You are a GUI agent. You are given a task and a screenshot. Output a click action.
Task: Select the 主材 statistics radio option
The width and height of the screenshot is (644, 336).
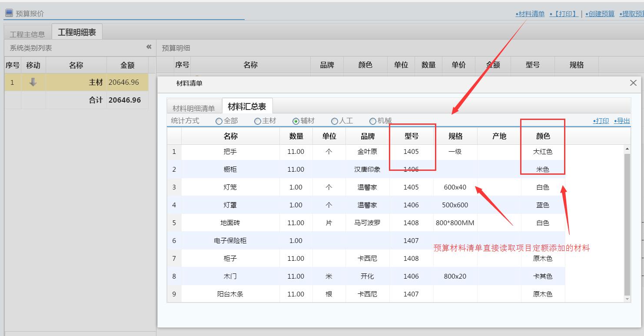258,121
